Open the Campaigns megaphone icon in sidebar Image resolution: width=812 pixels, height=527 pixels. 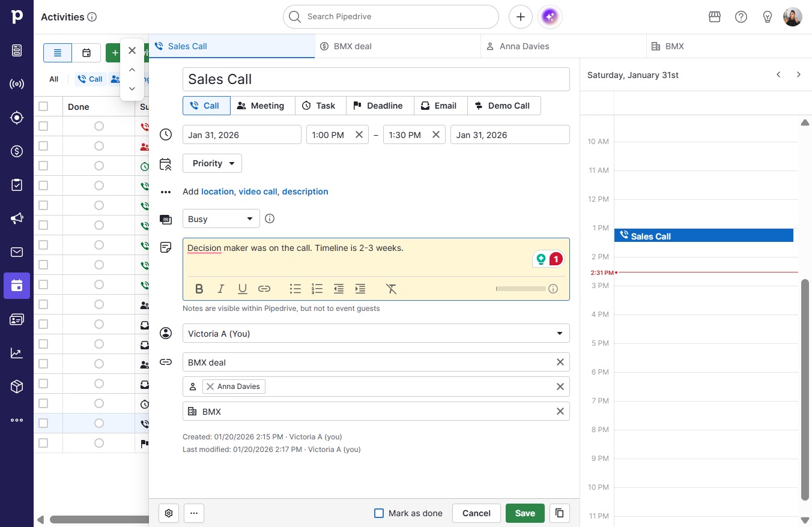[17, 218]
